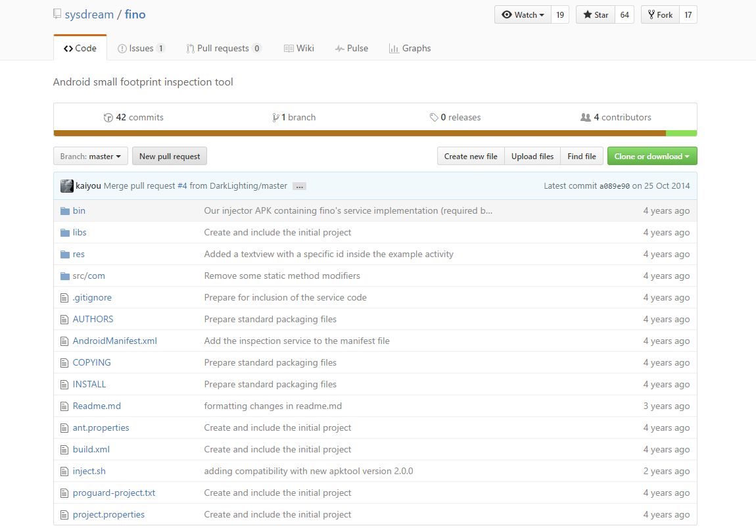Click the res folder icon
Image resolution: width=756 pixels, height=532 pixels.
pos(65,254)
